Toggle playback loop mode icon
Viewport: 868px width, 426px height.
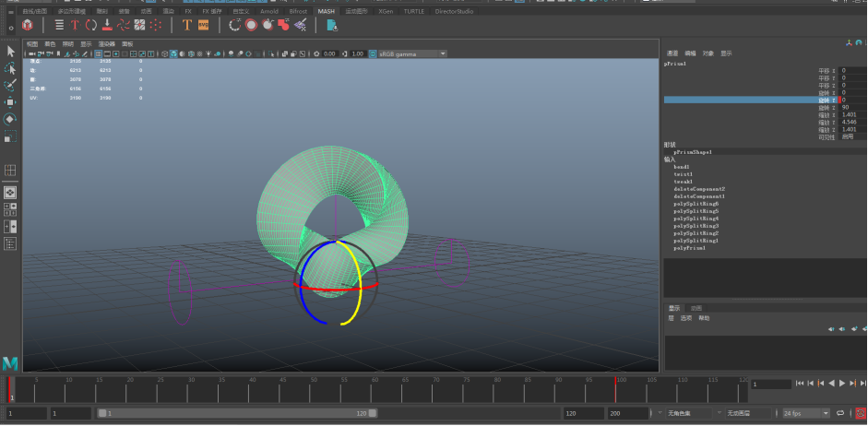(x=840, y=413)
